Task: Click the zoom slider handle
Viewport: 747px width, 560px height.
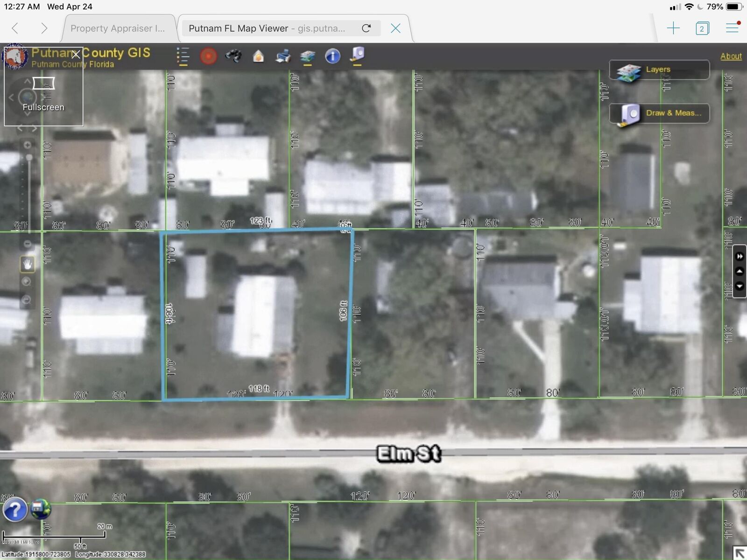Action: (x=29, y=158)
